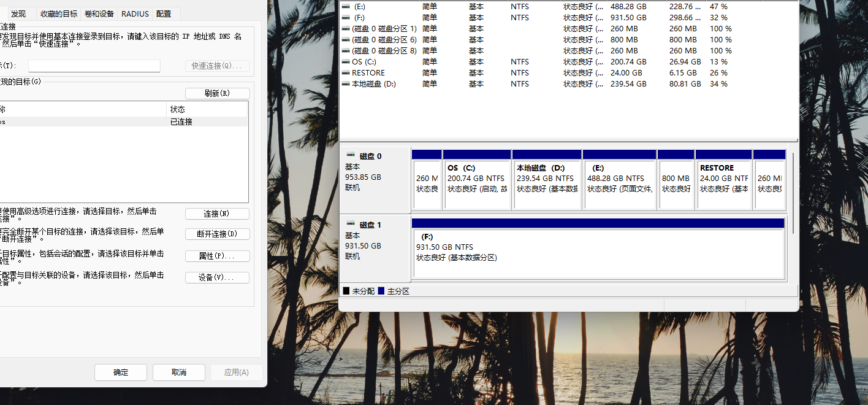Click the drive icon beside OS (C:) in volume list
The image size is (868, 405).
coord(346,62)
